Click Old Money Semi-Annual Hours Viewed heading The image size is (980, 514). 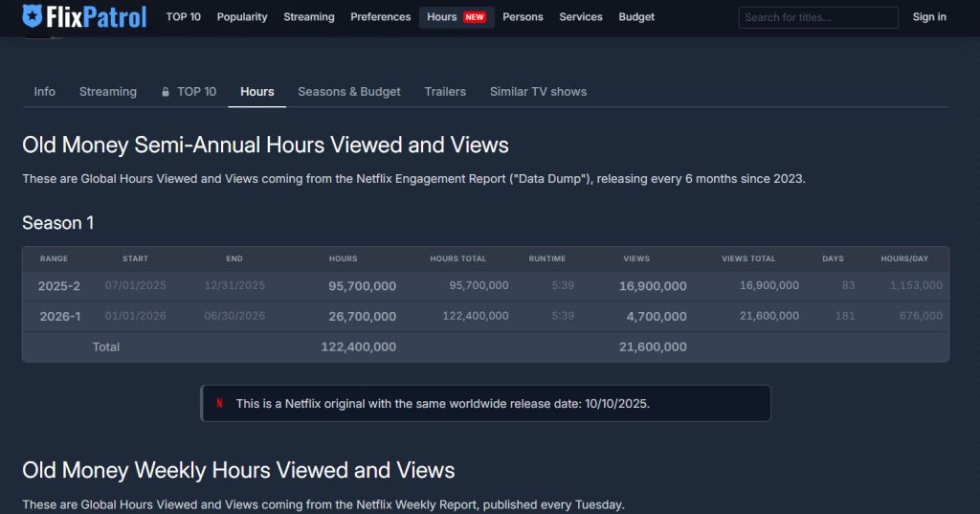(265, 145)
